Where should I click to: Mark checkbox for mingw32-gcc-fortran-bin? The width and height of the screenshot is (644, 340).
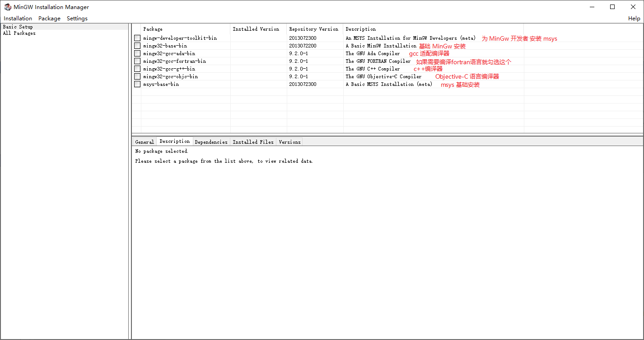(137, 61)
